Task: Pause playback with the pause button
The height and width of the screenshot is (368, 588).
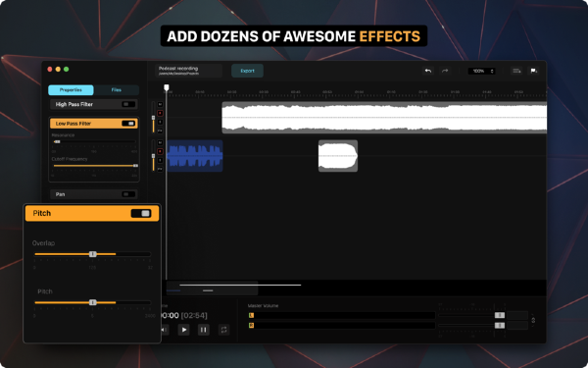Action: (x=204, y=330)
